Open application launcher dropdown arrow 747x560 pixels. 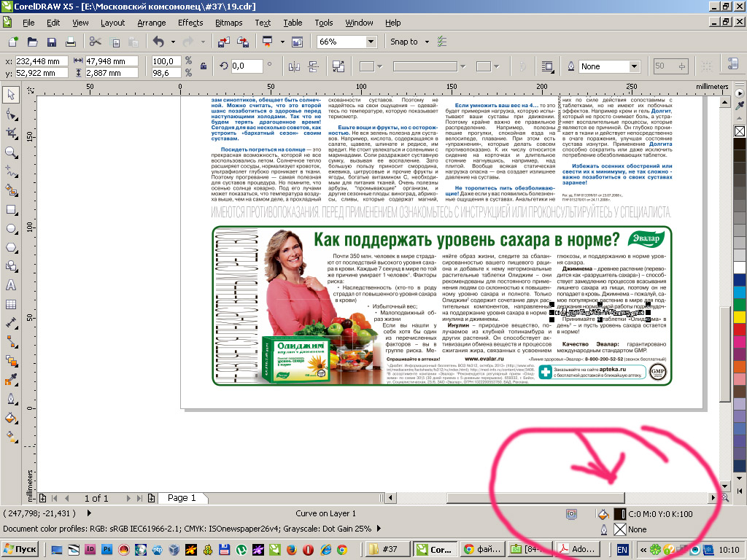pos(282,42)
